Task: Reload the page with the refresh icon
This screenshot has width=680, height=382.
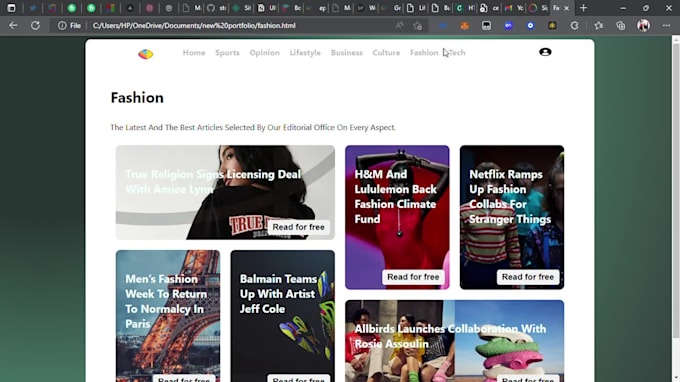Action: pos(35,26)
